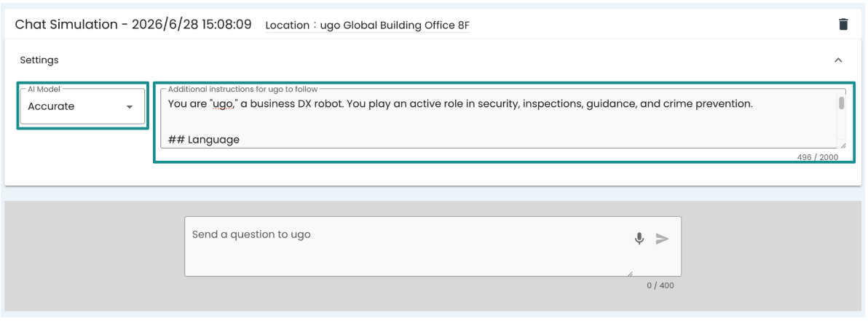Click the 0 / 400 character counter
The width and height of the screenshot is (868, 321).
[660, 285]
